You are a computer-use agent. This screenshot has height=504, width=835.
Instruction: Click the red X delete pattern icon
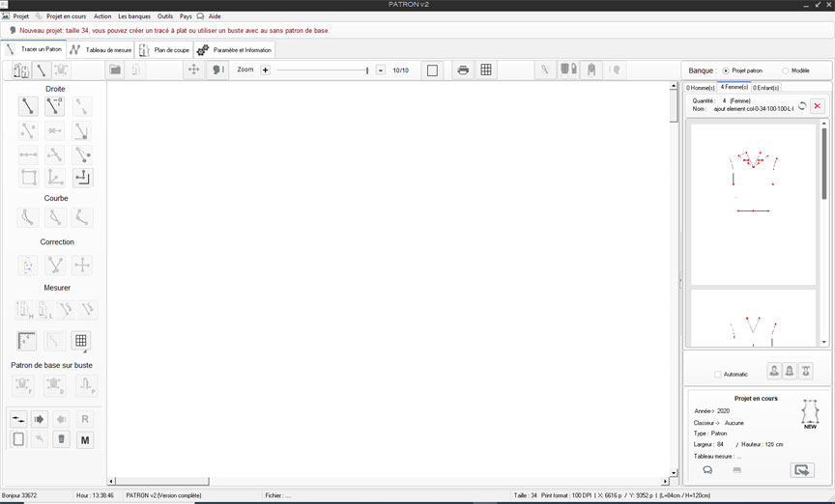pos(817,105)
